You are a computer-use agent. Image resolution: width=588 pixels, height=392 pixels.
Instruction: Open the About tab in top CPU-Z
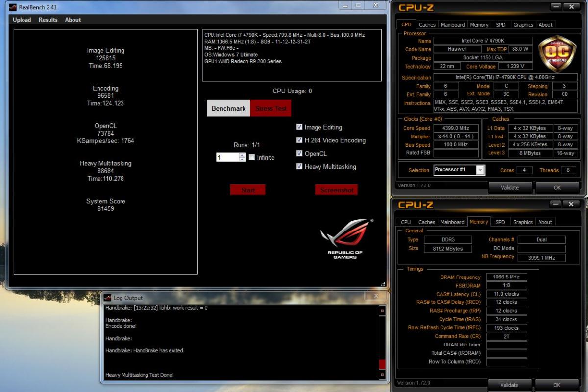545,25
